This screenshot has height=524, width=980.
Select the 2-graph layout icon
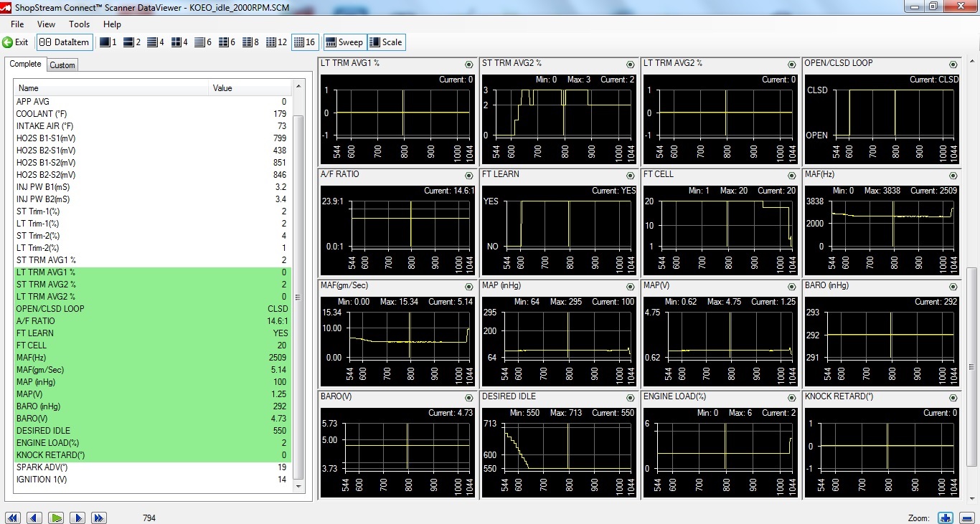click(x=131, y=42)
